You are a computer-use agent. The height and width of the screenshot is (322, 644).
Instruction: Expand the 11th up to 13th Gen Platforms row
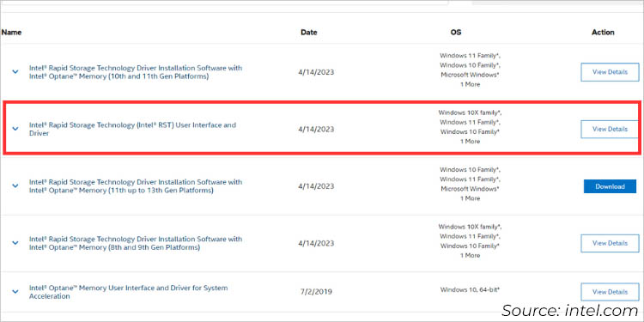(x=15, y=186)
